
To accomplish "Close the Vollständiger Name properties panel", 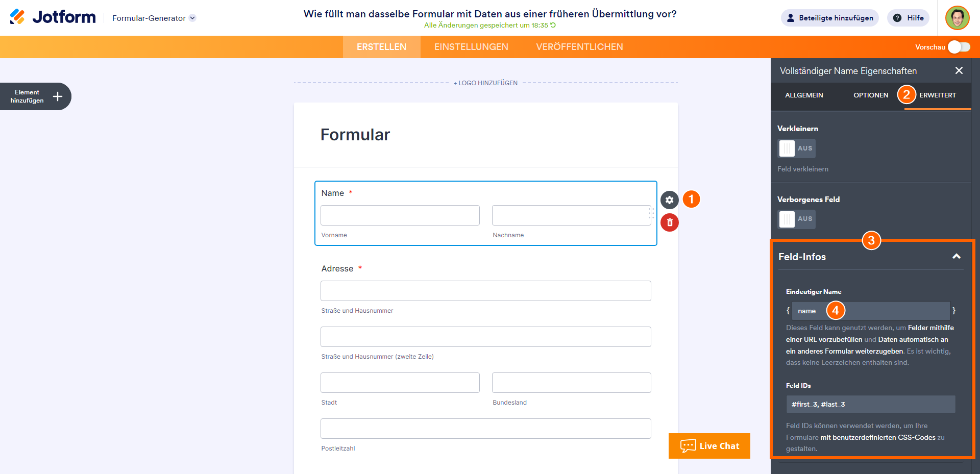I will pyautogui.click(x=959, y=71).
